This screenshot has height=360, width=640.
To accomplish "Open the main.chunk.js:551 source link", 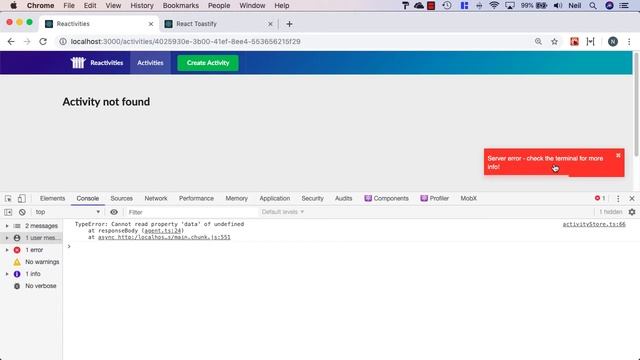I will pyautogui.click(x=164, y=238).
